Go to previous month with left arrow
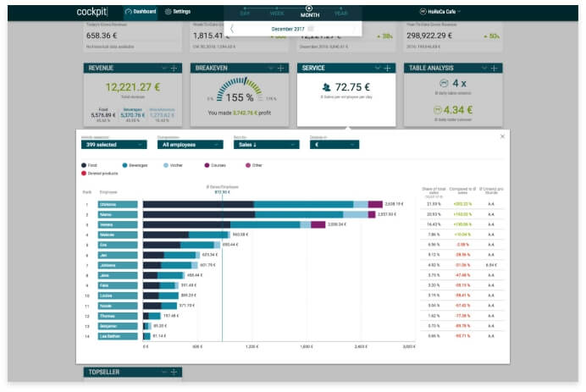The width and height of the screenshot is (586, 392). (x=232, y=29)
